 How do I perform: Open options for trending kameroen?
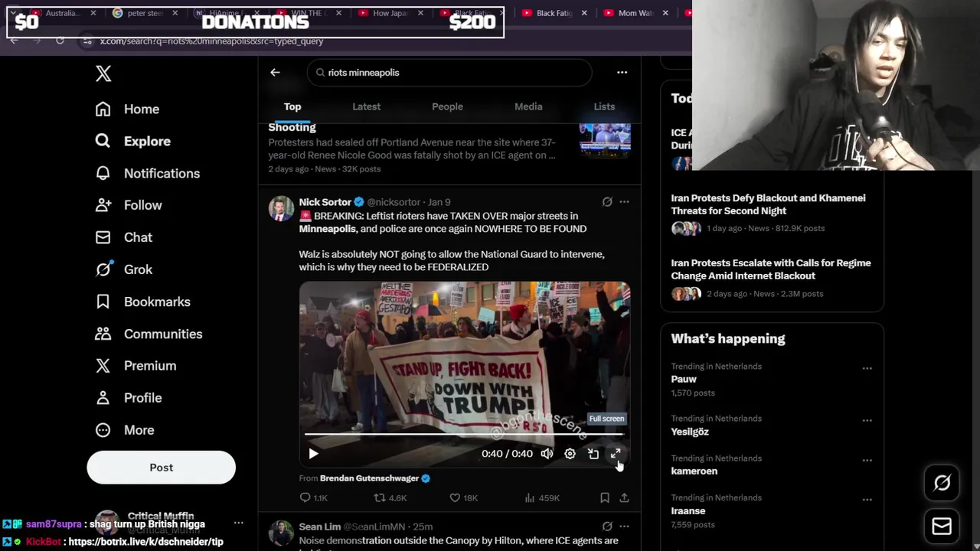point(867,460)
